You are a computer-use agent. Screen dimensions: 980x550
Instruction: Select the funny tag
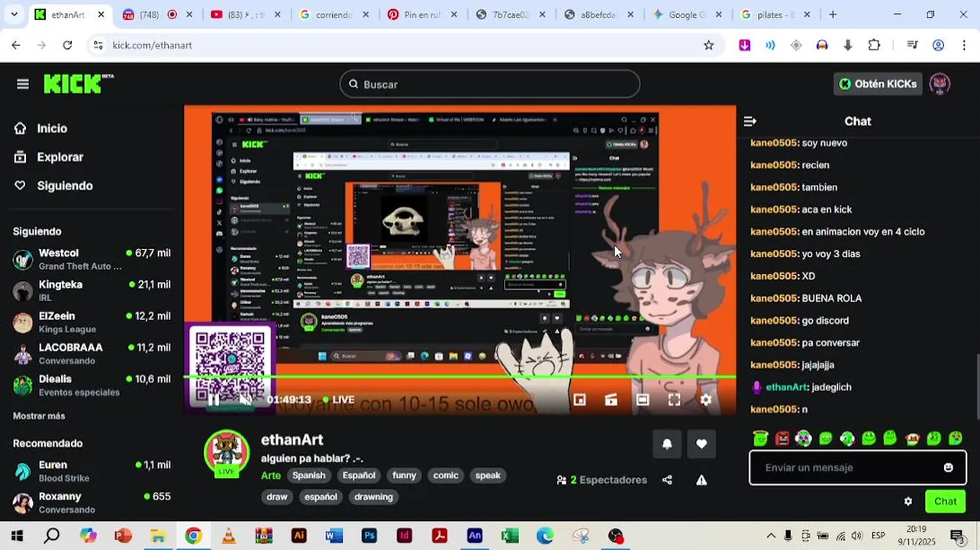(405, 475)
